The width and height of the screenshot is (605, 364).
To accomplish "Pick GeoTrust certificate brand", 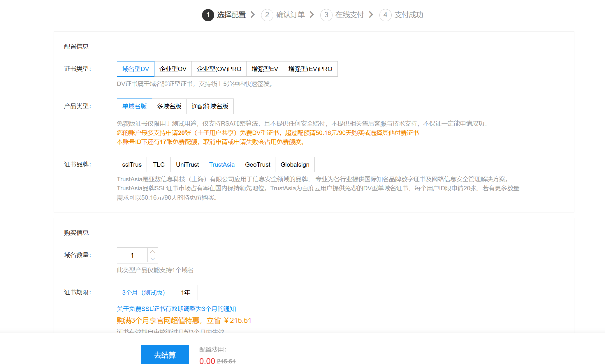I will point(258,165).
